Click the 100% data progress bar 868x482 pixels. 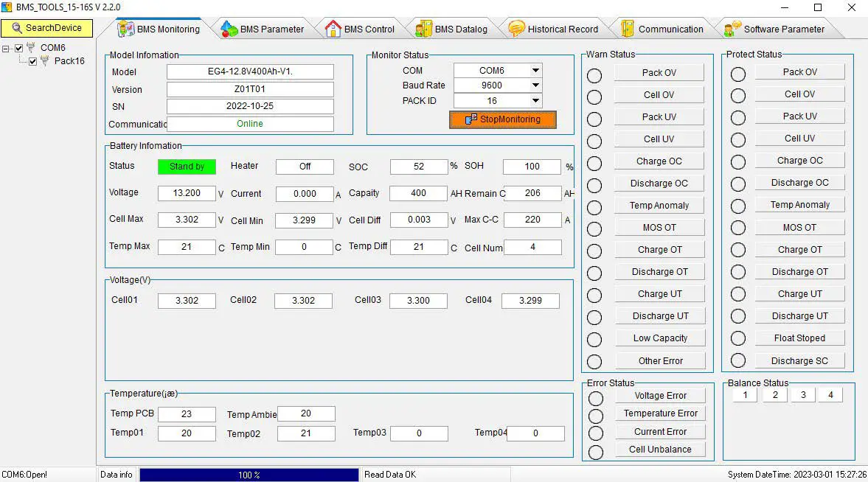[249, 475]
